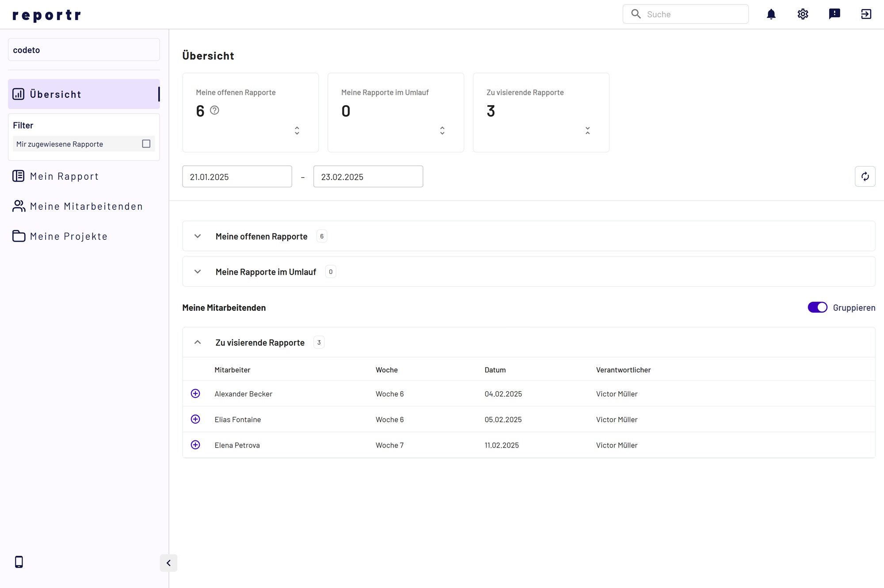Click date 05.02.2025

[503, 419]
